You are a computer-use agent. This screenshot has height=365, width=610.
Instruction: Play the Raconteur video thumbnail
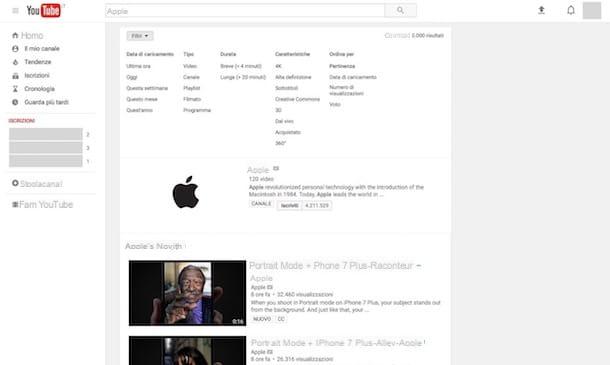[187, 293]
